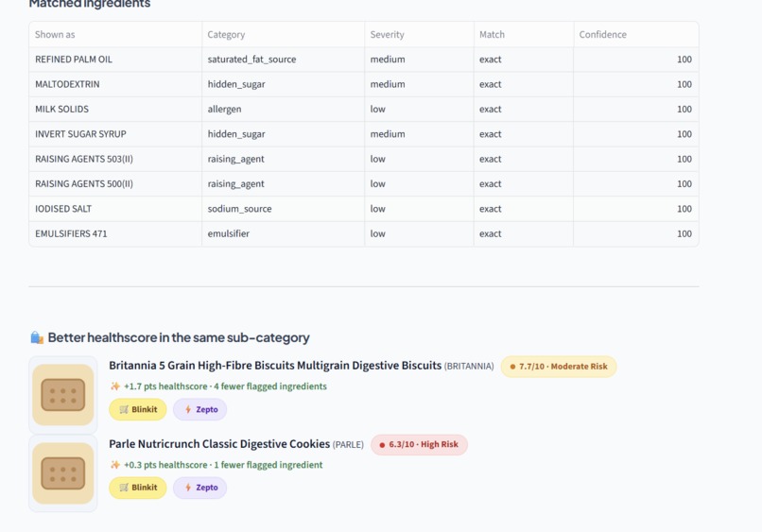Click sparkle icon next to +0.3 pts healthscore
This screenshot has width=762, height=532.
(115, 465)
